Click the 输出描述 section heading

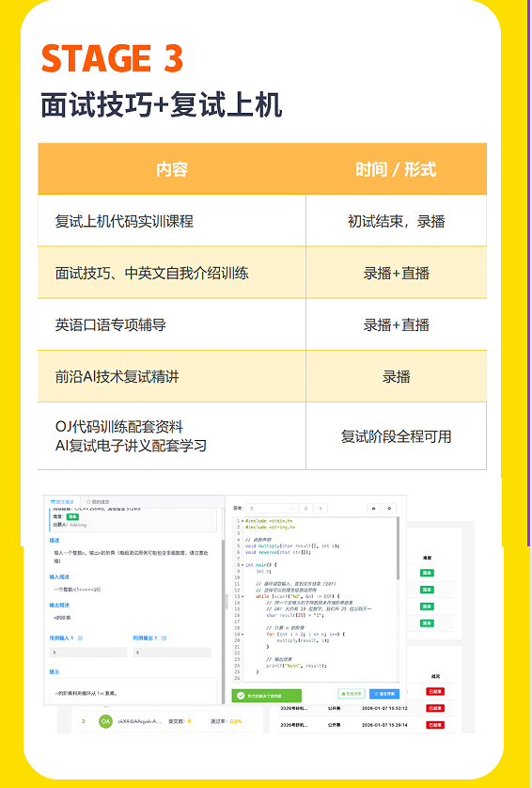59,605
